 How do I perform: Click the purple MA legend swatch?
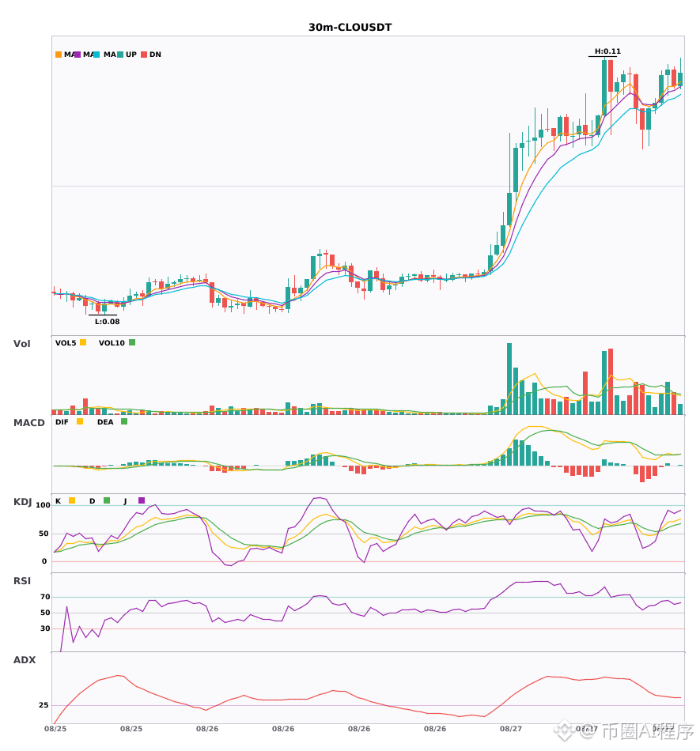point(78,55)
